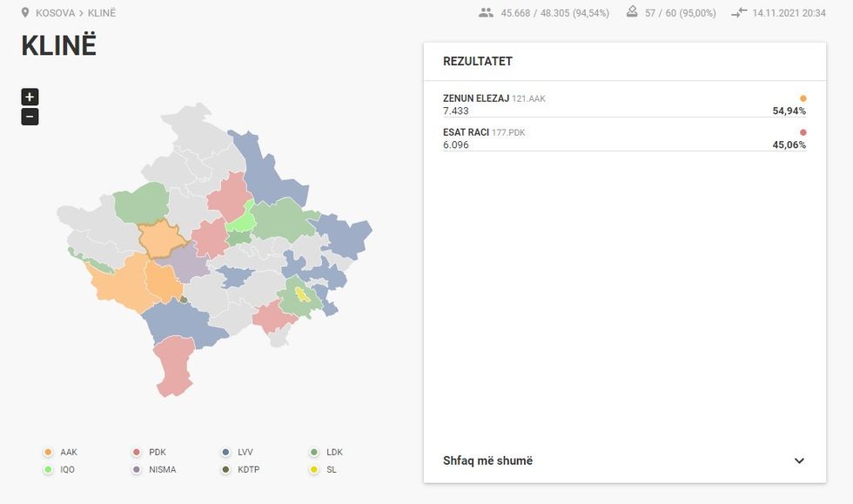Screen dimensions: 853x504
Task: Click the SL yellow legend entry
Action: 323,470
